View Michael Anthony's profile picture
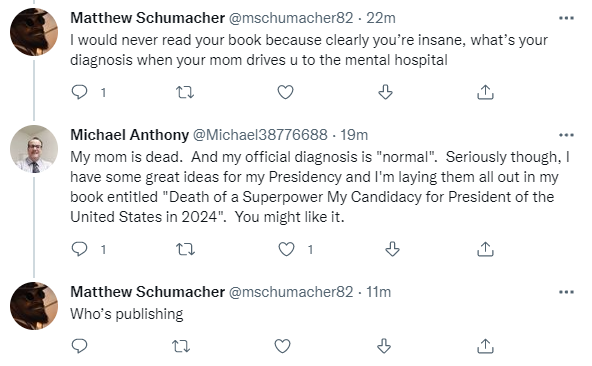The image size is (592, 366). tap(34, 149)
